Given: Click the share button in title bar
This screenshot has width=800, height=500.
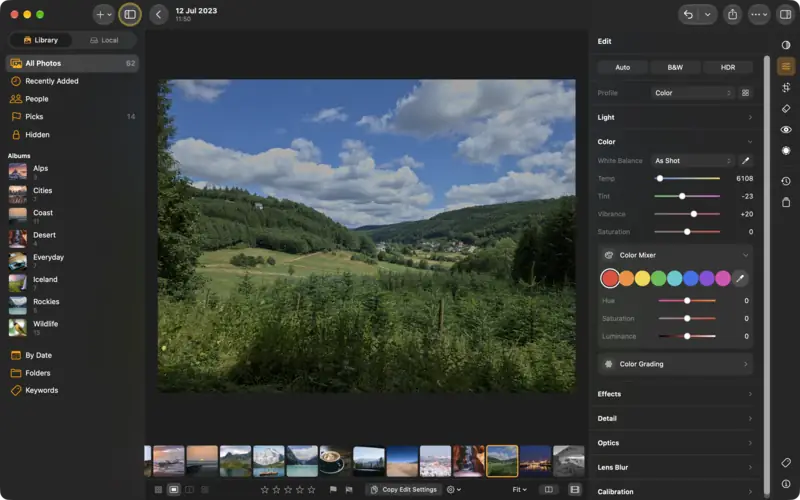Looking at the screenshot, I should pos(733,15).
